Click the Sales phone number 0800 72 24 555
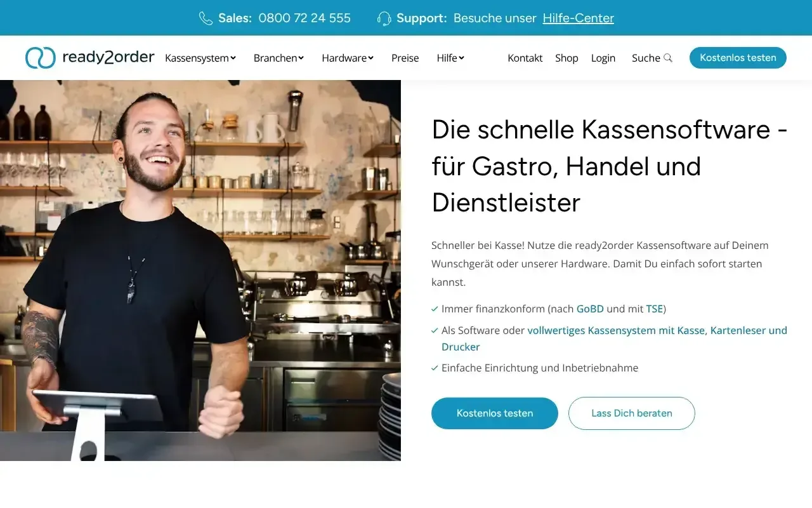The width and height of the screenshot is (812, 508). (x=304, y=18)
